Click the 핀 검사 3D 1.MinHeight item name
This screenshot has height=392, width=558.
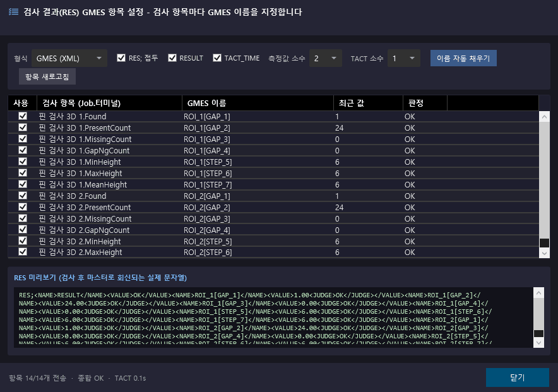pos(80,162)
